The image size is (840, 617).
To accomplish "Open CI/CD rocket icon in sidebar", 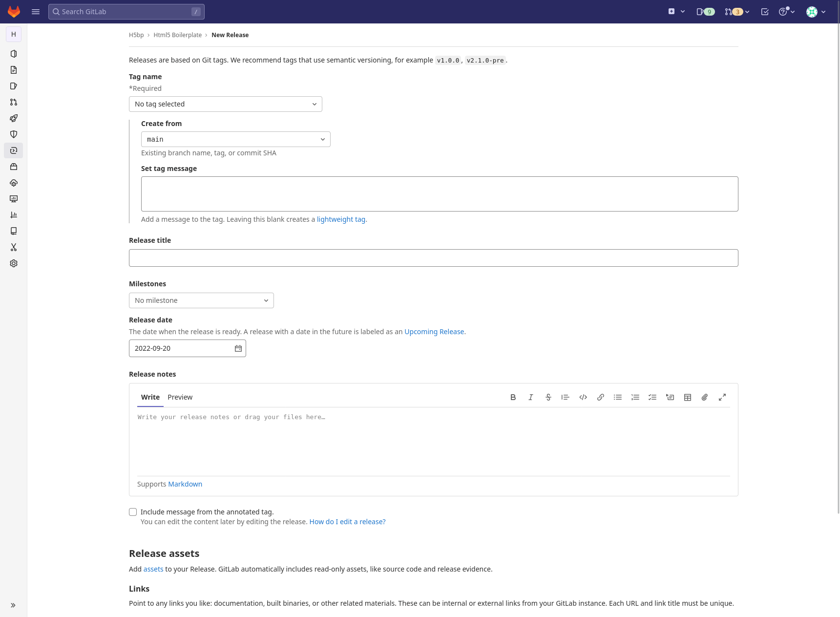I will click(x=13, y=118).
